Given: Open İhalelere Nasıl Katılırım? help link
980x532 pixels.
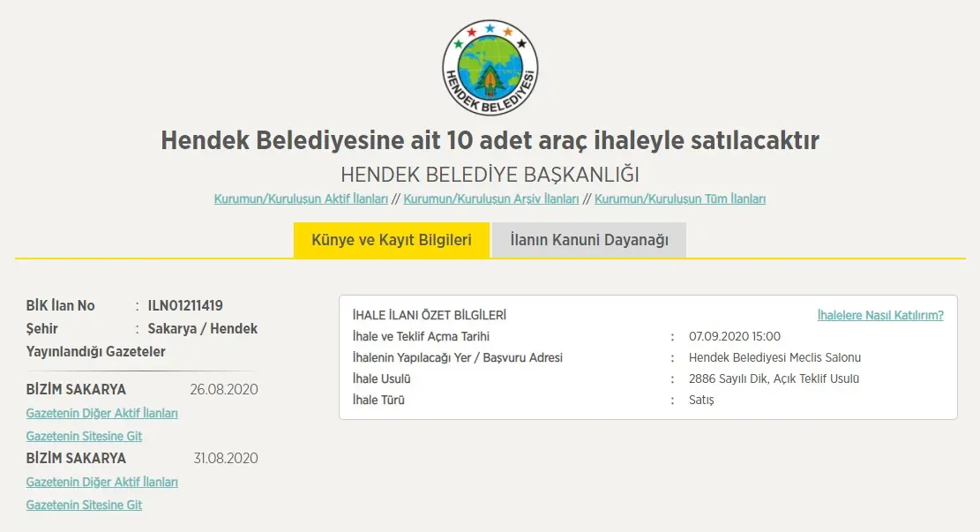Looking at the screenshot, I should (x=880, y=315).
